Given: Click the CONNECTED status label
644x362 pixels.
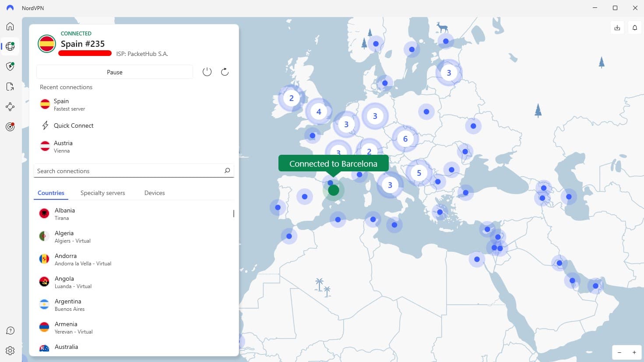Looking at the screenshot, I should [x=76, y=33].
